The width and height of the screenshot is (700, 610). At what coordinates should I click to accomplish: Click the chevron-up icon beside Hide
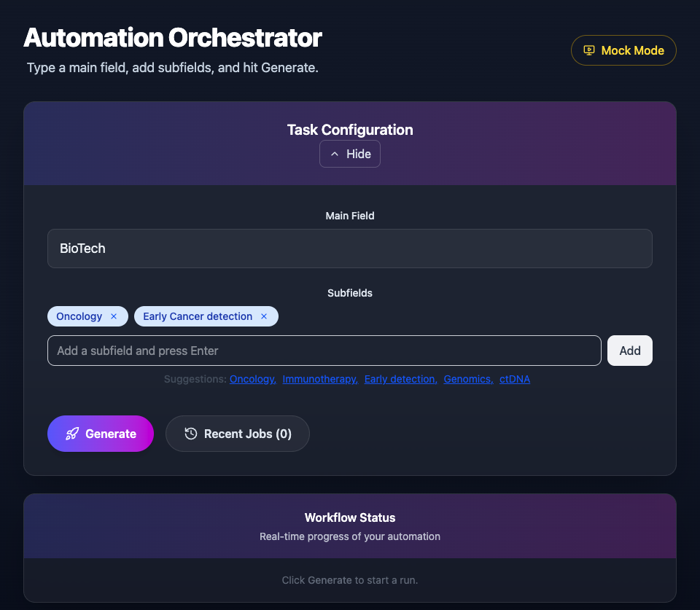(x=335, y=154)
